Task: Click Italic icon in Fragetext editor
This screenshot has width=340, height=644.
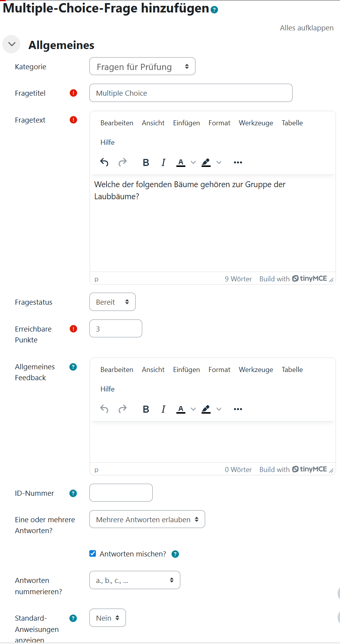Action: 163,163
